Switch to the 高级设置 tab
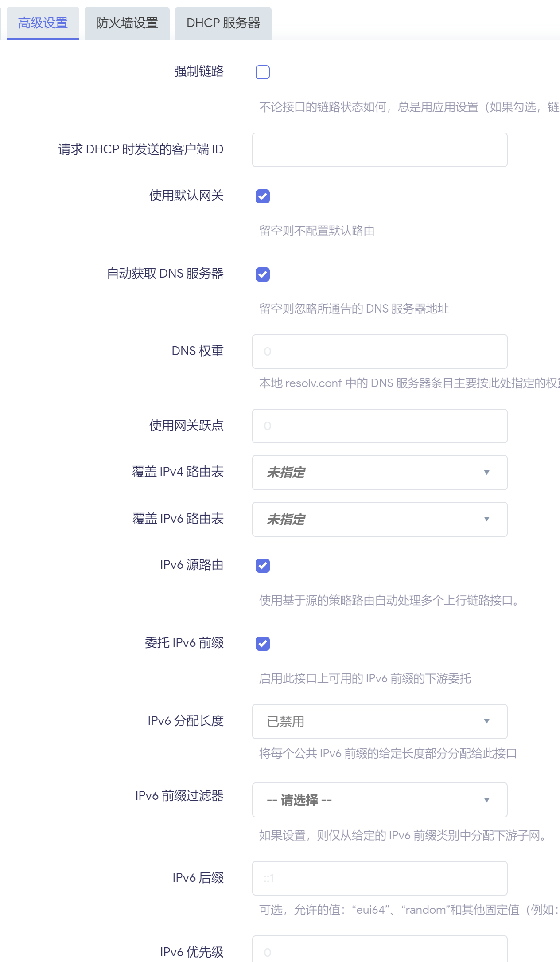 point(43,23)
